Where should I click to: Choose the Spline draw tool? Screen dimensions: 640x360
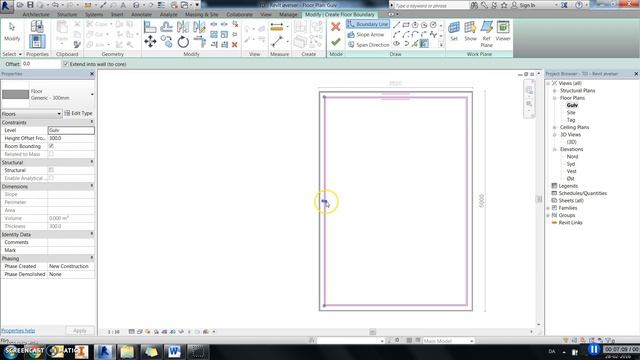click(433, 35)
